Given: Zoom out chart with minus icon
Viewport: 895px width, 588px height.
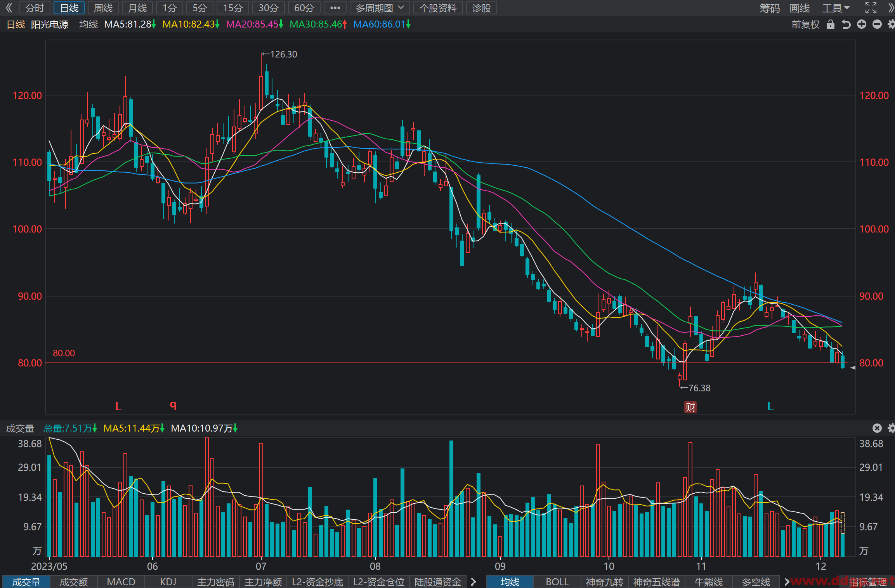Looking at the screenshot, I should 877,24.
